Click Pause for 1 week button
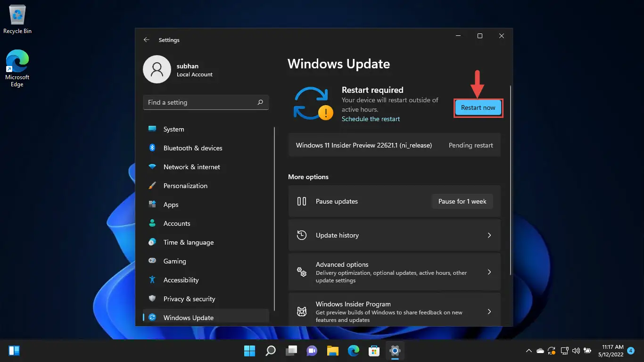Image resolution: width=644 pixels, height=362 pixels. 462,201
